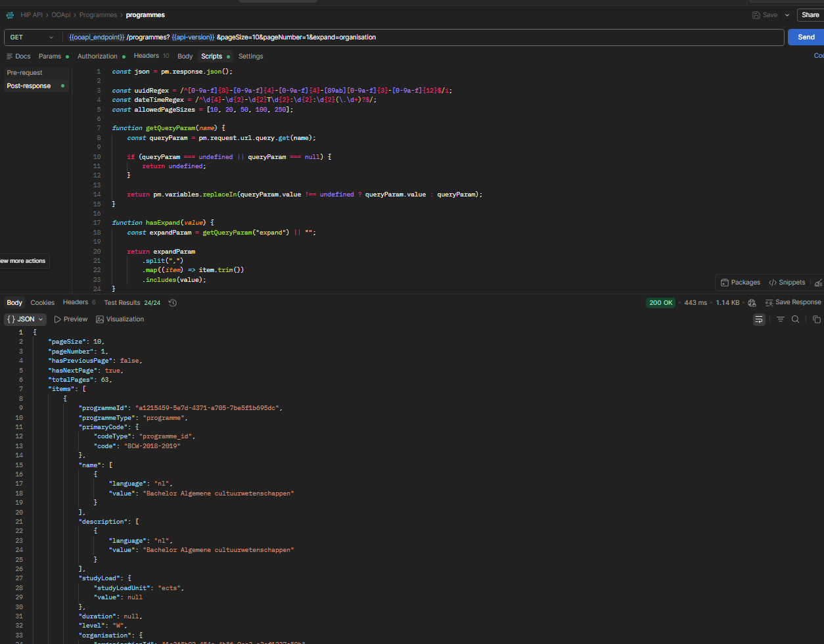
Task: Open network security info globe icon
Action: pos(752,302)
